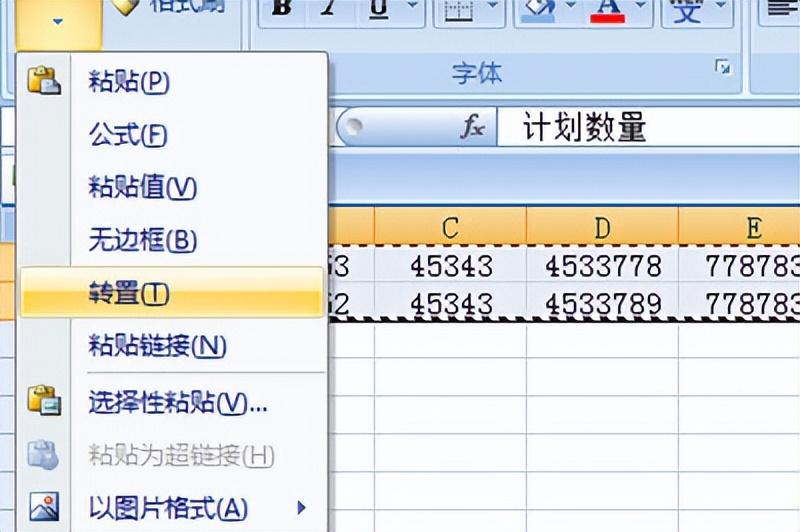Image resolution: width=800 pixels, height=532 pixels.
Task: Click the fx insert function button
Action: point(472,126)
